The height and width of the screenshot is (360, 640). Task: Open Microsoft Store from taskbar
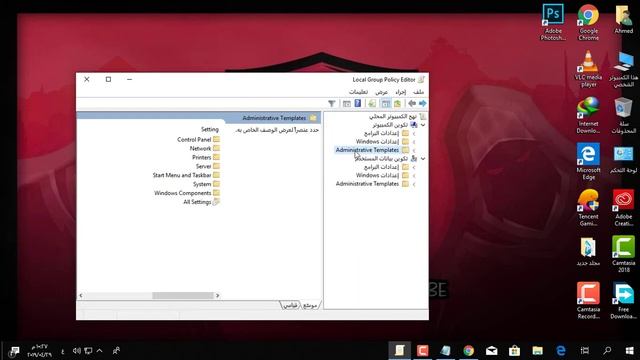(x=514, y=351)
